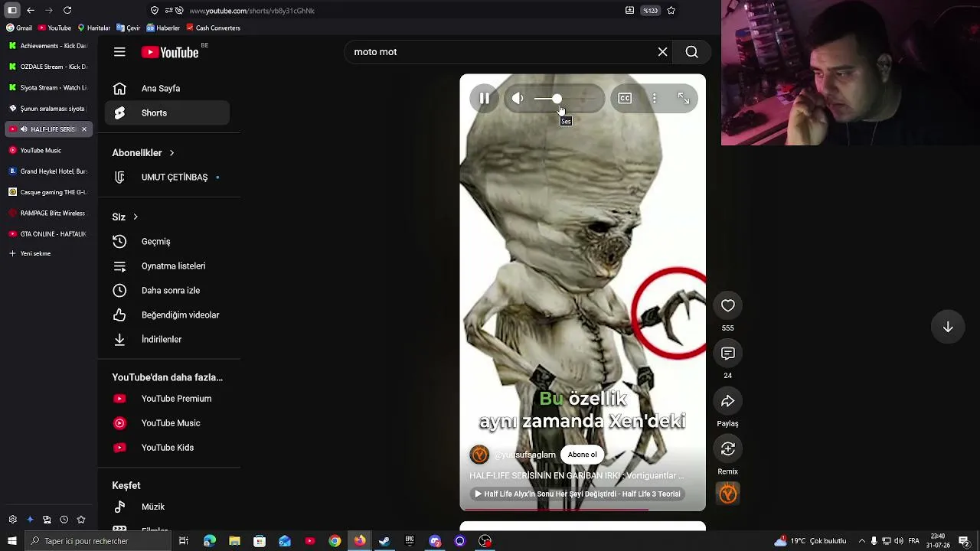Switch to the Grand Heykel Hotel tab
This screenshot has height=551, width=980.
point(48,171)
